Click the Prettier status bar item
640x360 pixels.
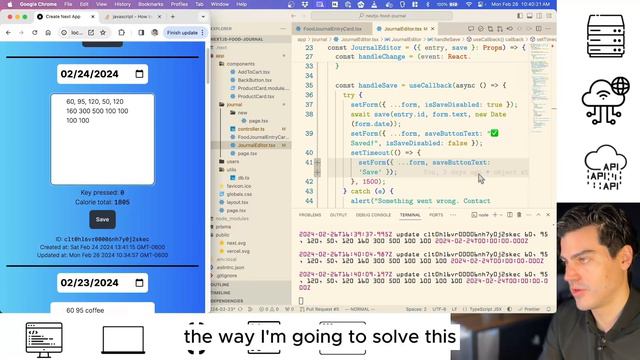pos(529,309)
